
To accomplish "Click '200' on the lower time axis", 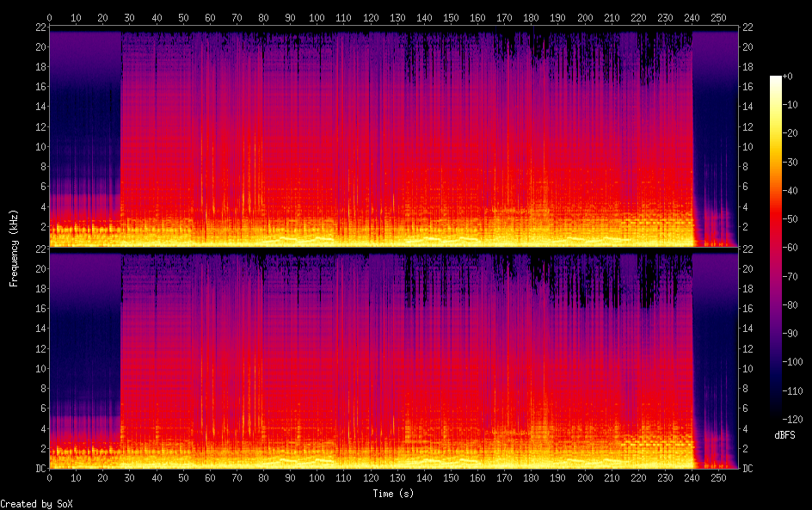I will [585, 478].
